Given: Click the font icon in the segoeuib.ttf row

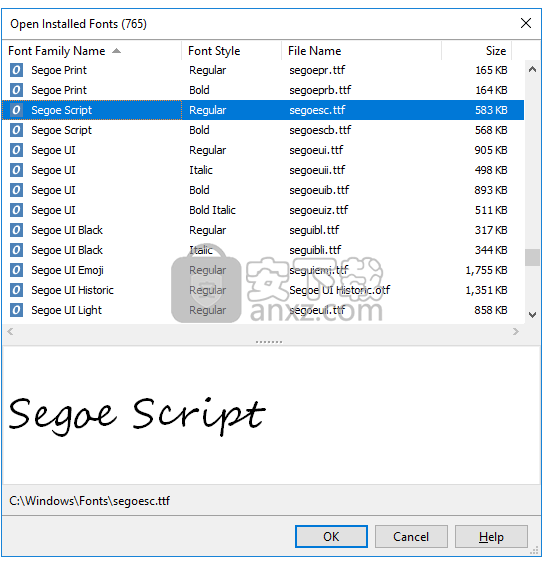Looking at the screenshot, I should tap(16, 190).
